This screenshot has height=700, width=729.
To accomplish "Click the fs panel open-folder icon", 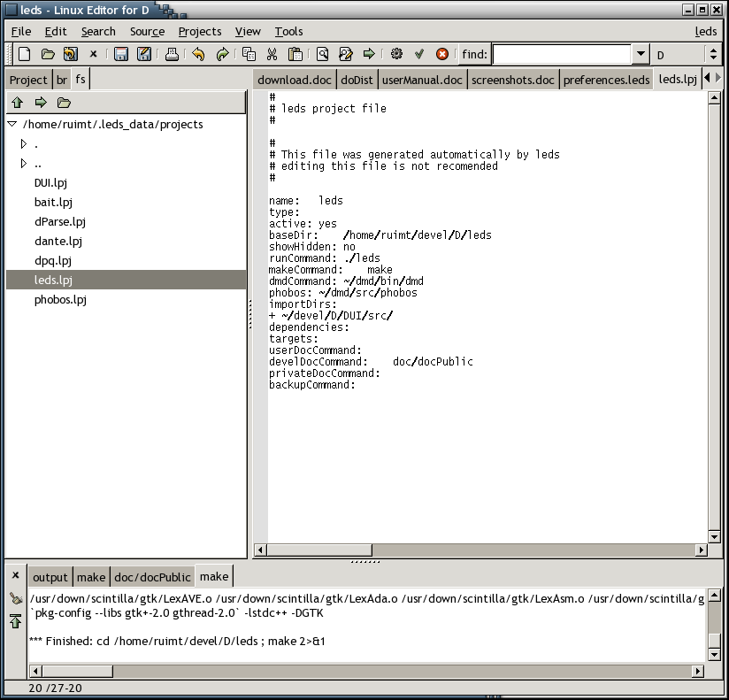I will (64, 103).
